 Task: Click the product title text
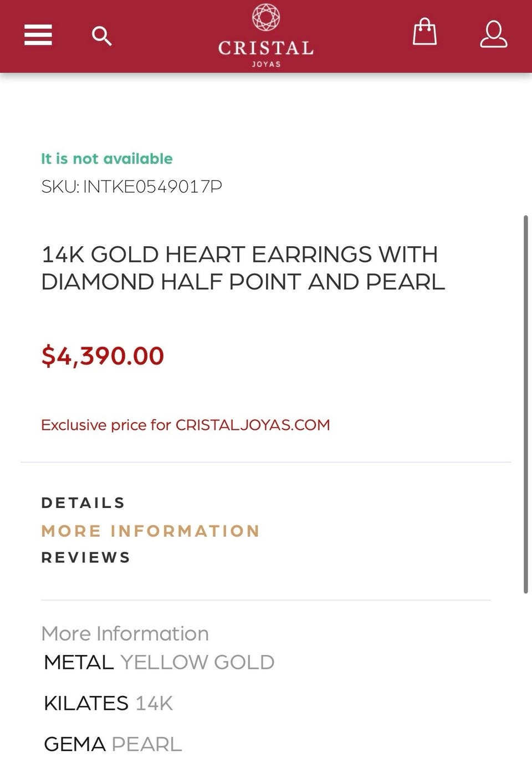pyautogui.click(x=243, y=268)
